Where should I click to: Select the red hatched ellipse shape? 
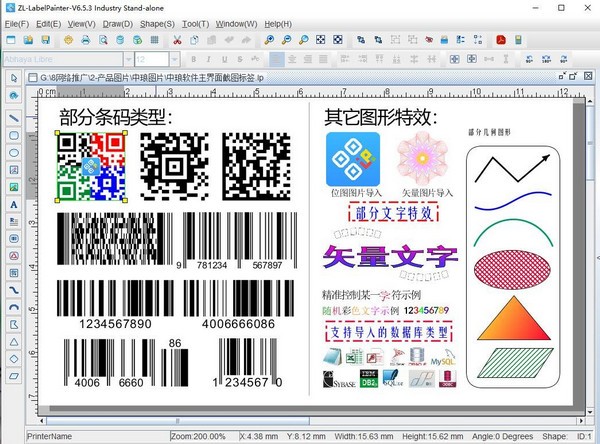click(513, 270)
